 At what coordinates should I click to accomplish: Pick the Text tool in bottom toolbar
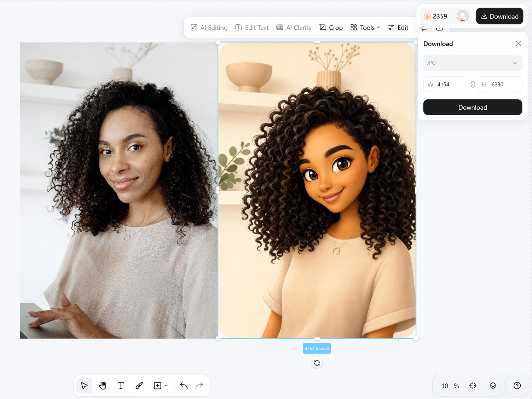121,386
